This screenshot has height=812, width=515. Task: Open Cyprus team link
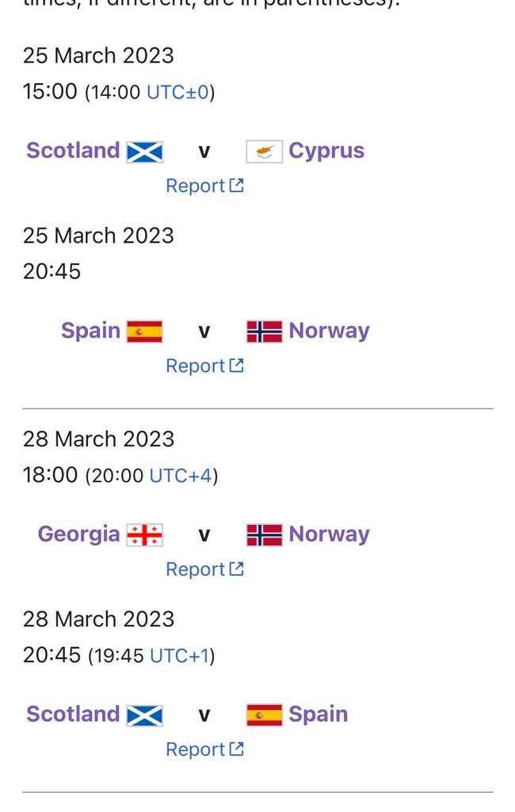pyautogui.click(x=326, y=151)
